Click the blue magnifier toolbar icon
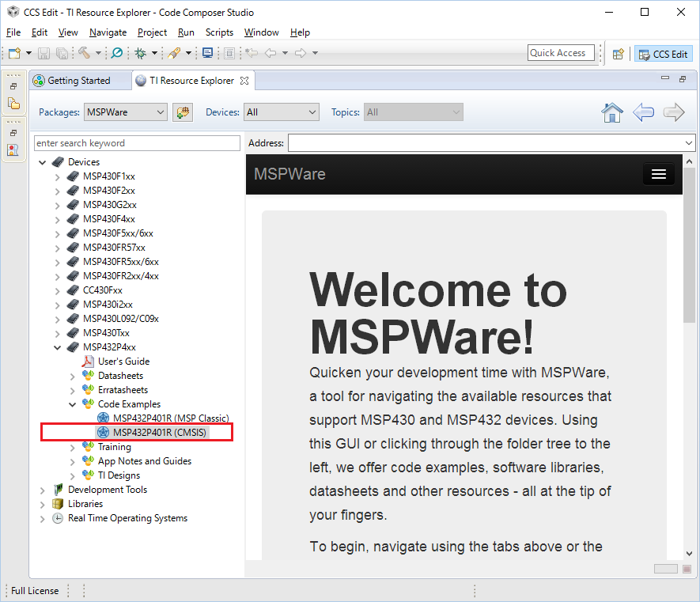Screen dimensions: 700x602 (116, 53)
